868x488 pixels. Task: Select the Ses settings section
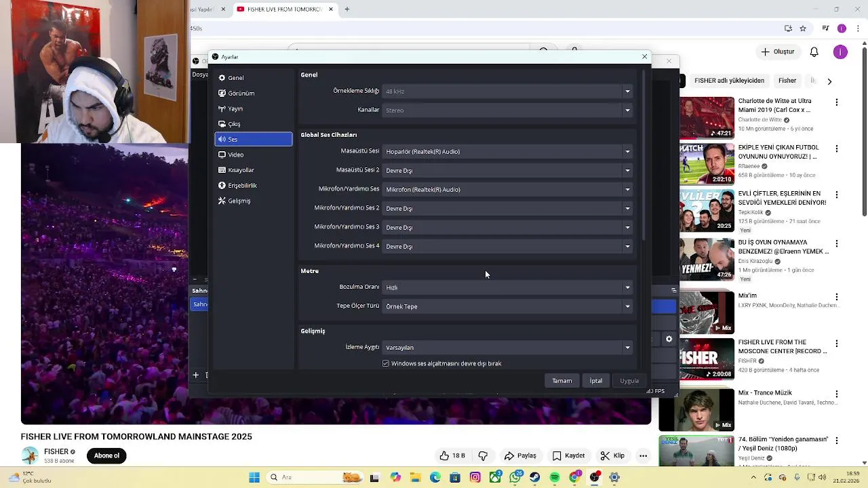tap(254, 139)
